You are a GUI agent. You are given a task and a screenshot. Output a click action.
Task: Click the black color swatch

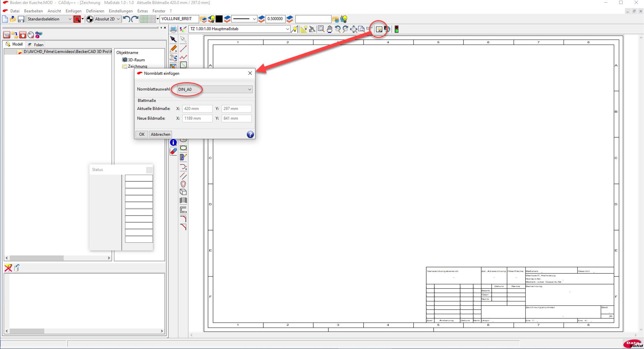click(219, 19)
